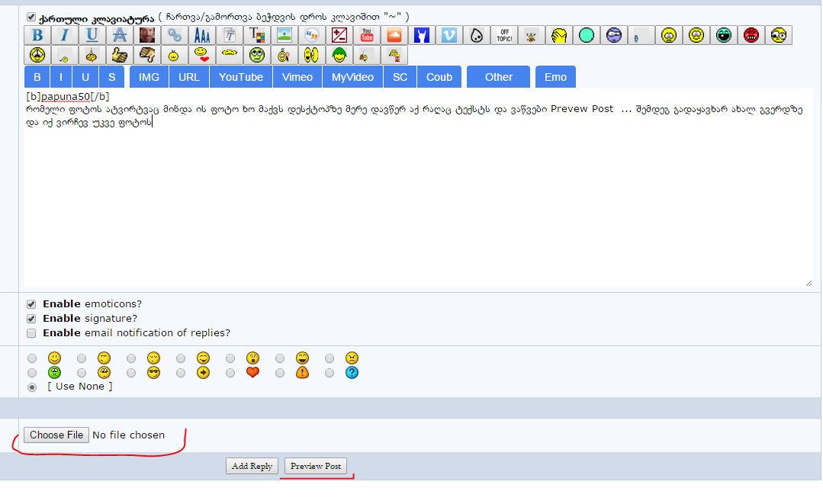
Task: Insert the thumbs down hand emoticon
Action: pos(147,55)
